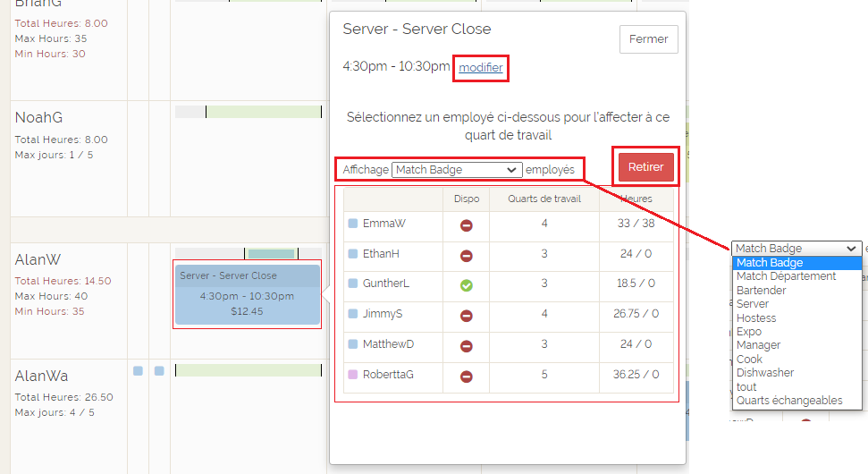Choose Match Département in the list
The height and width of the screenshot is (474, 868).
tap(786, 276)
